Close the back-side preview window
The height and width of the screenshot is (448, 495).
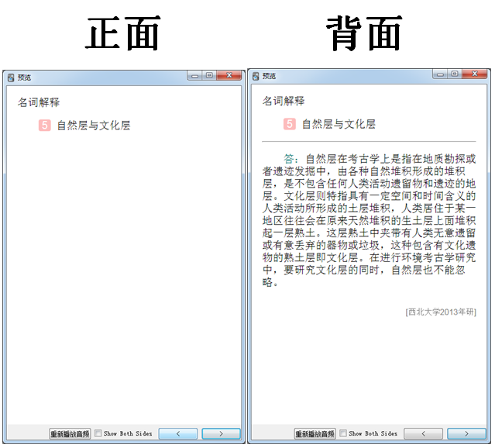(x=475, y=74)
